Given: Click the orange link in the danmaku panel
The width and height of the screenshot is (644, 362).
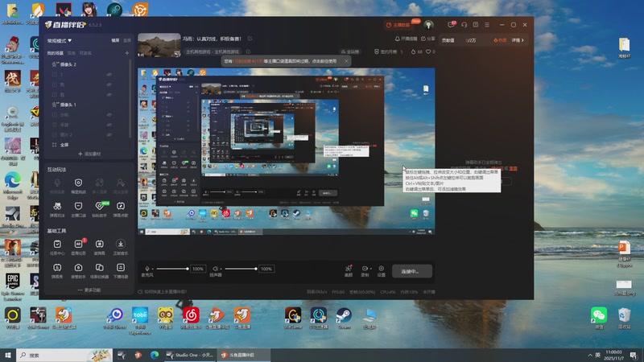Looking at the screenshot, I should click(x=513, y=168).
